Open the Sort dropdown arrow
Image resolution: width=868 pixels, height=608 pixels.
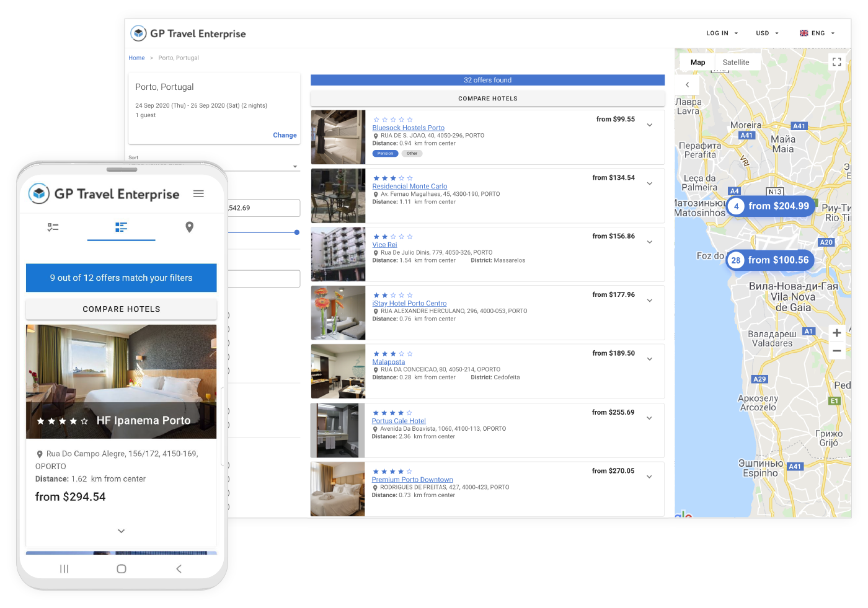(295, 166)
